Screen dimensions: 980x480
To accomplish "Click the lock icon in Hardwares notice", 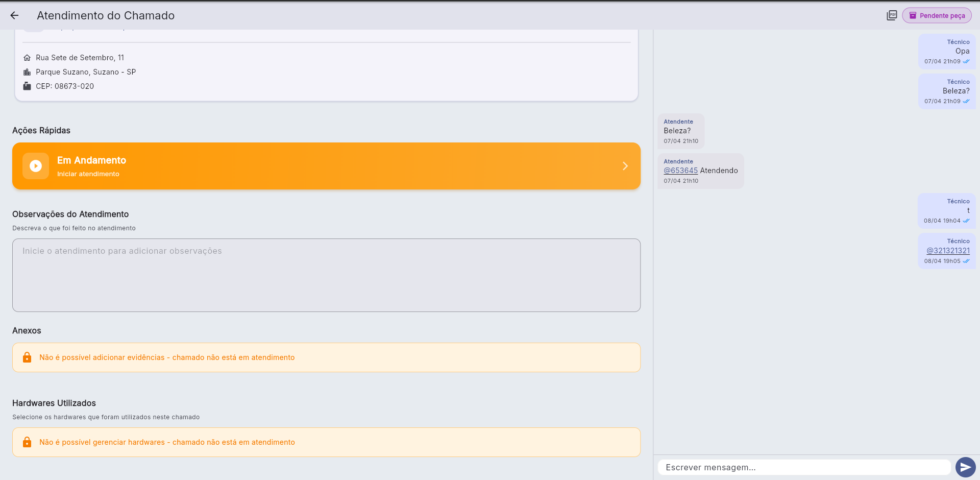I will (27, 442).
